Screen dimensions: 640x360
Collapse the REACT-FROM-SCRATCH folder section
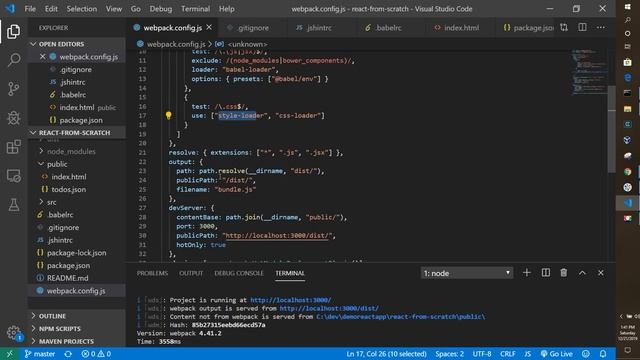click(77, 133)
